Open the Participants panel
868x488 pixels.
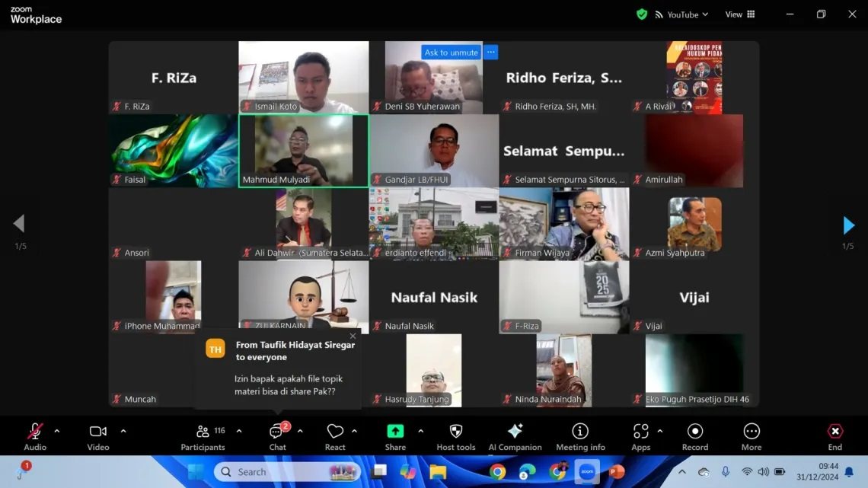[x=203, y=437]
